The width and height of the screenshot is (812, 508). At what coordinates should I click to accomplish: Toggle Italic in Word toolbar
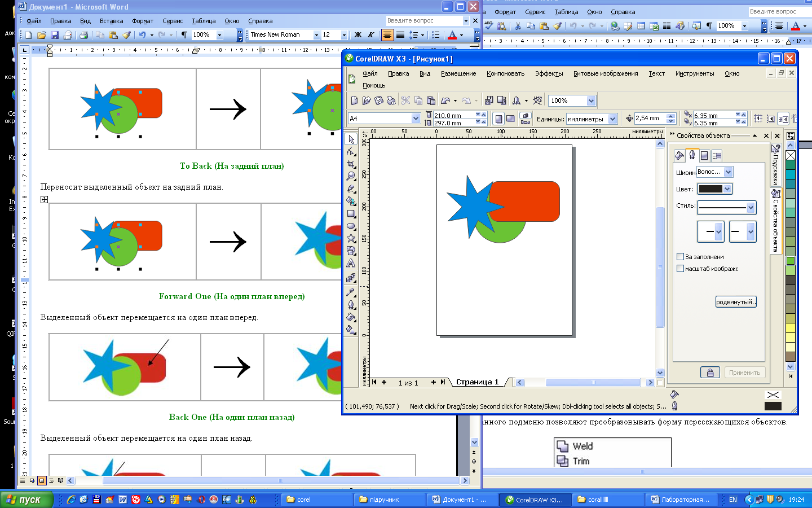370,35
